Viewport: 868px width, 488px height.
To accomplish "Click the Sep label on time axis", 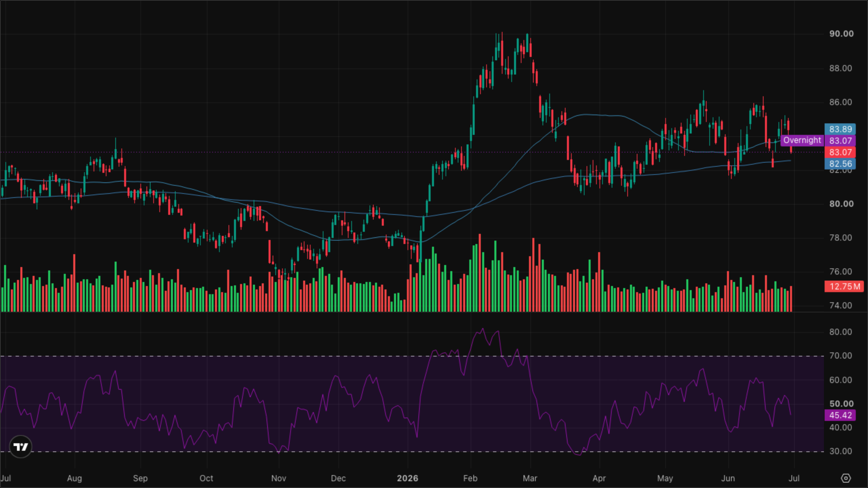I will (x=140, y=478).
